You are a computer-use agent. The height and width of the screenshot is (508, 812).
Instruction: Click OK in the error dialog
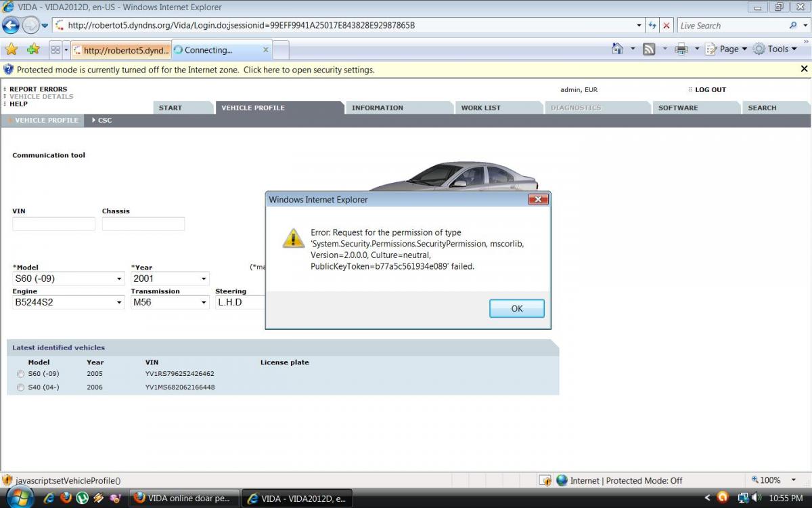[517, 308]
